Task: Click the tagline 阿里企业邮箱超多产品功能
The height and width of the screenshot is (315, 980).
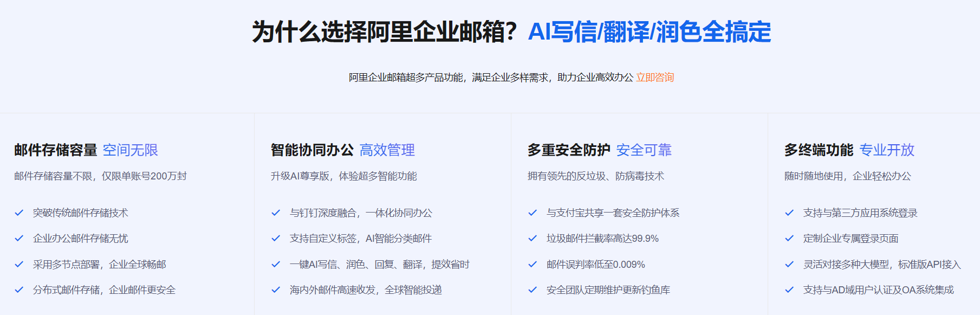Action: [x=406, y=78]
